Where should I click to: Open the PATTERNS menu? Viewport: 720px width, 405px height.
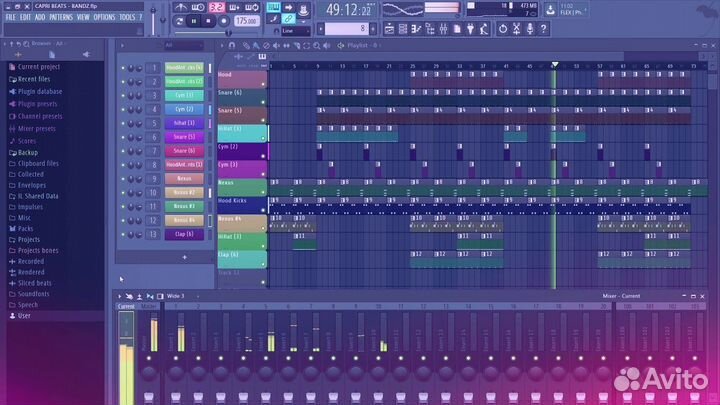pos(60,17)
